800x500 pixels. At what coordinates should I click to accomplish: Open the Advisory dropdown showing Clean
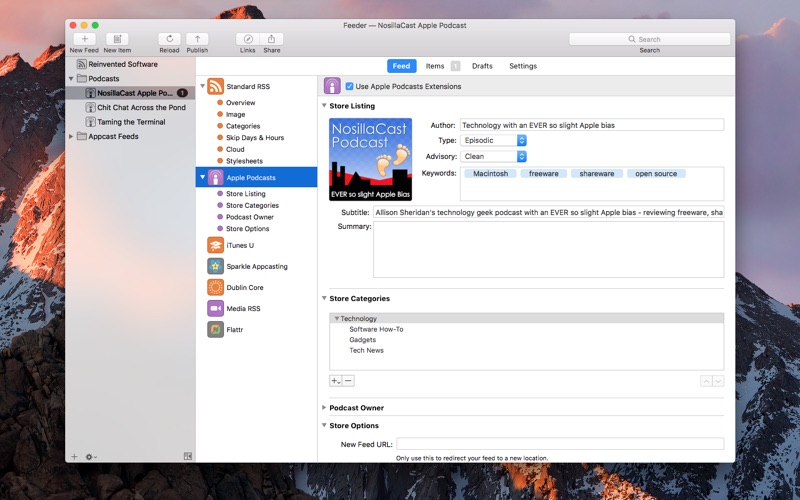pos(493,156)
